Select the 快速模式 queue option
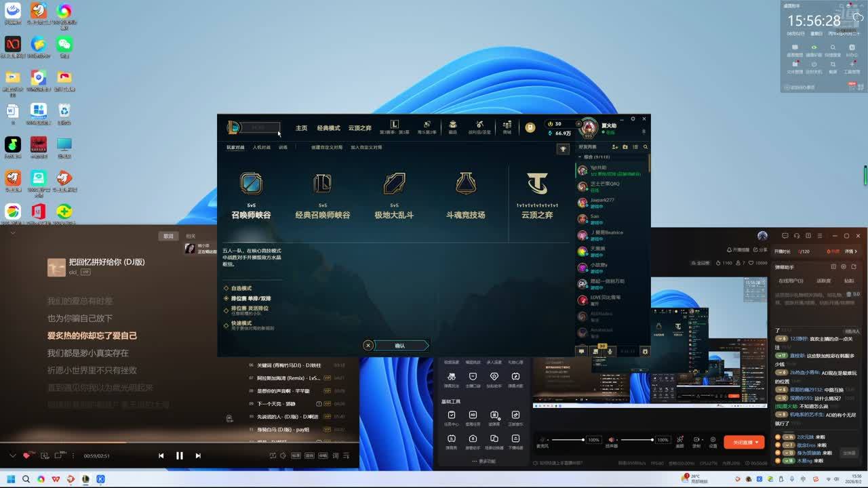Viewport: 868px width, 488px height. (249, 325)
